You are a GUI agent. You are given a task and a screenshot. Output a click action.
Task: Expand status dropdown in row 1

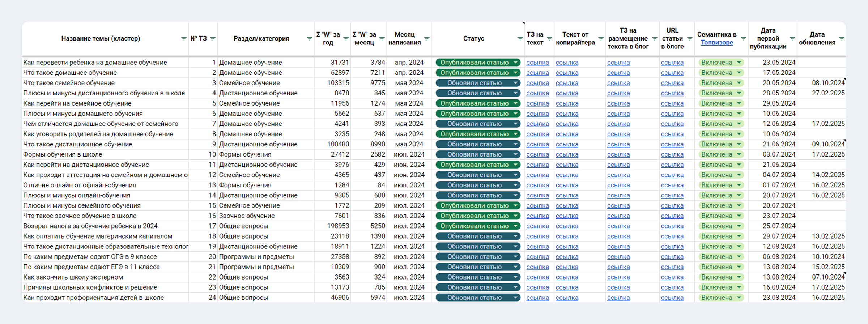pos(515,63)
